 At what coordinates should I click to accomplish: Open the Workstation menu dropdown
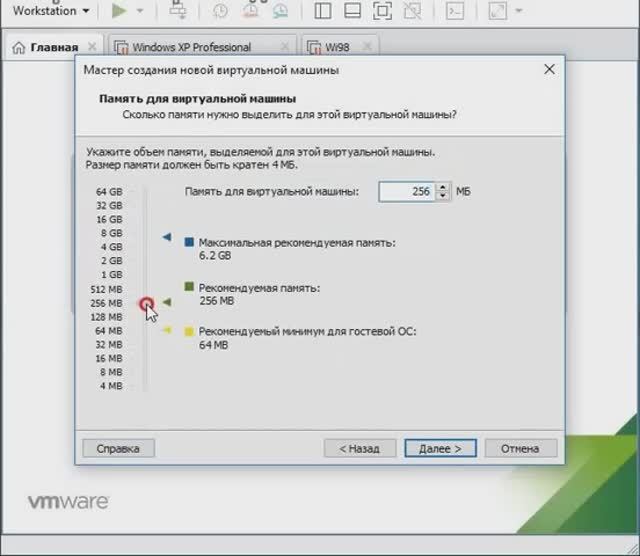(x=51, y=11)
